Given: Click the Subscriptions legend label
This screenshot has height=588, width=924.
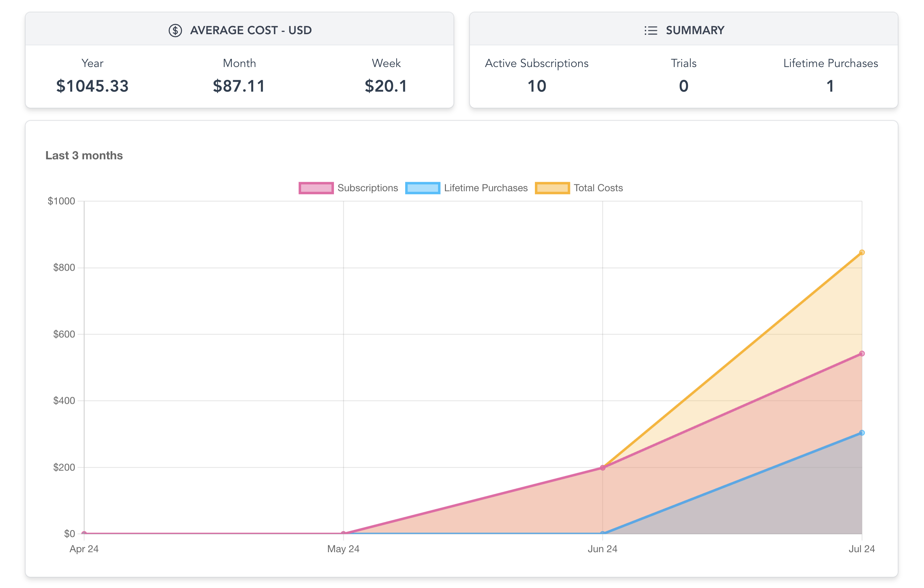Looking at the screenshot, I should coord(368,188).
